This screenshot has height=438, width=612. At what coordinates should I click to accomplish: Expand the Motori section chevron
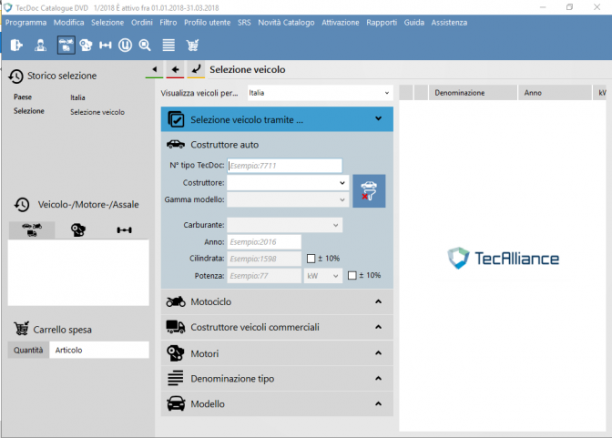(x=378, y=353)
